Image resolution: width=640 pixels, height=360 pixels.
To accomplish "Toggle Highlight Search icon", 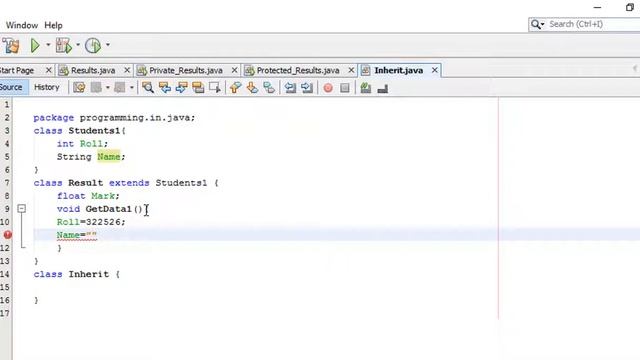I will pos(198,88).
